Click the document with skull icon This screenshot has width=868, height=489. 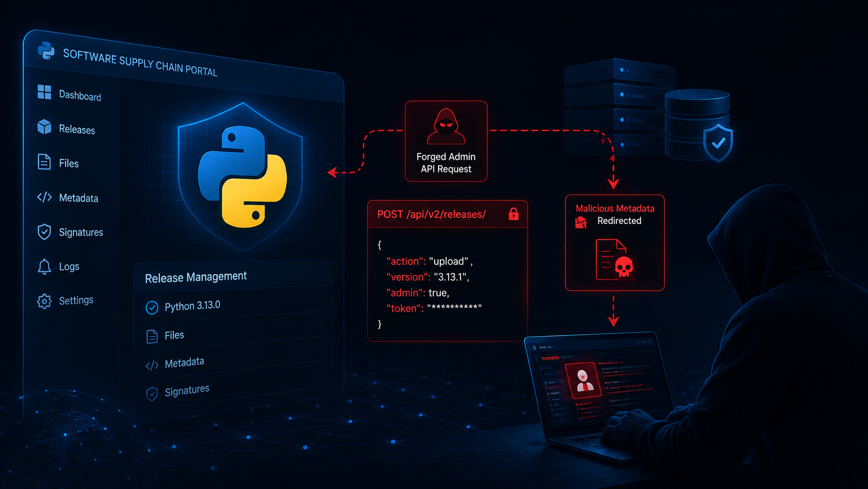click(614, 259)
